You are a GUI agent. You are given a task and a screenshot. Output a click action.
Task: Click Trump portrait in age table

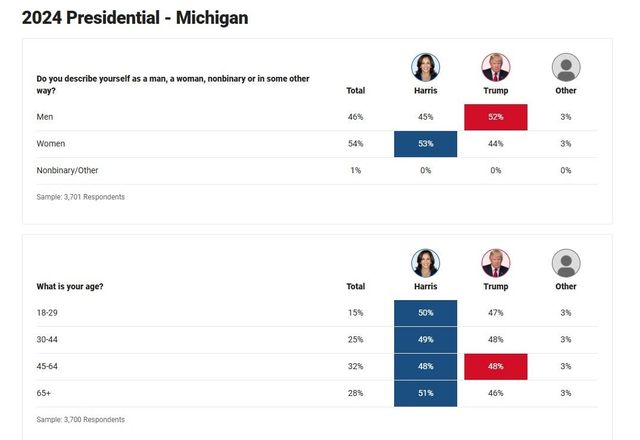495,263
